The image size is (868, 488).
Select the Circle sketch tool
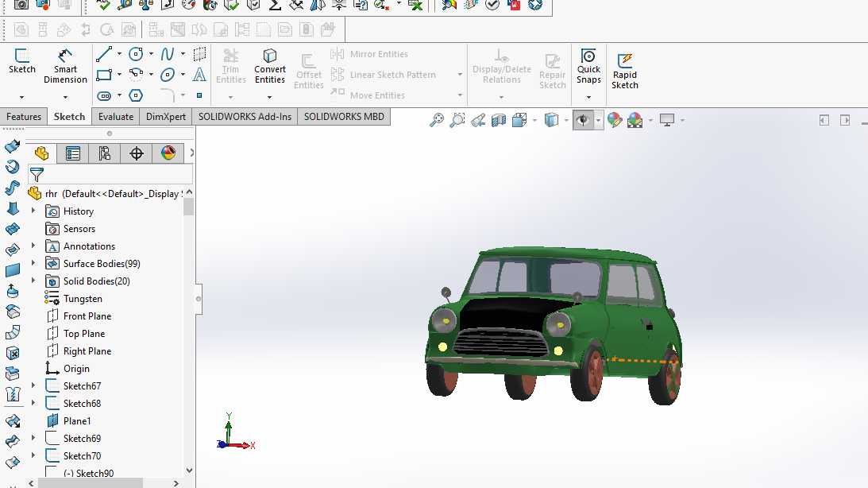coord(136,54)
